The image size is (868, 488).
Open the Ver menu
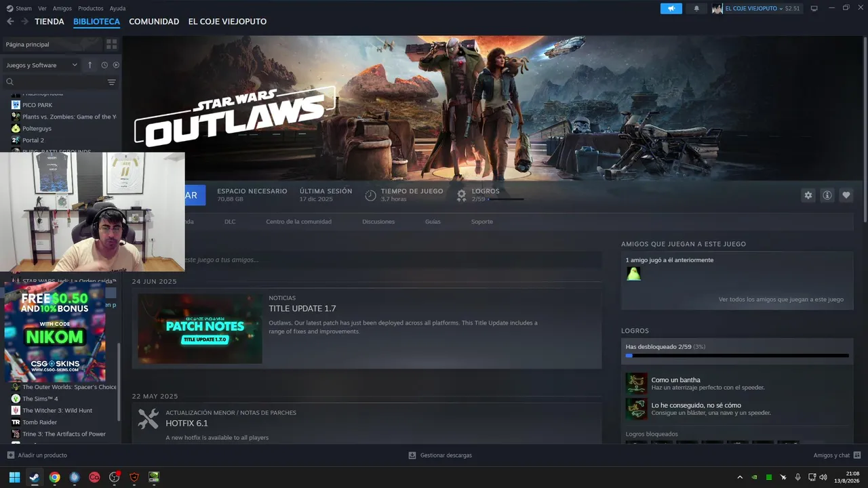43,8
